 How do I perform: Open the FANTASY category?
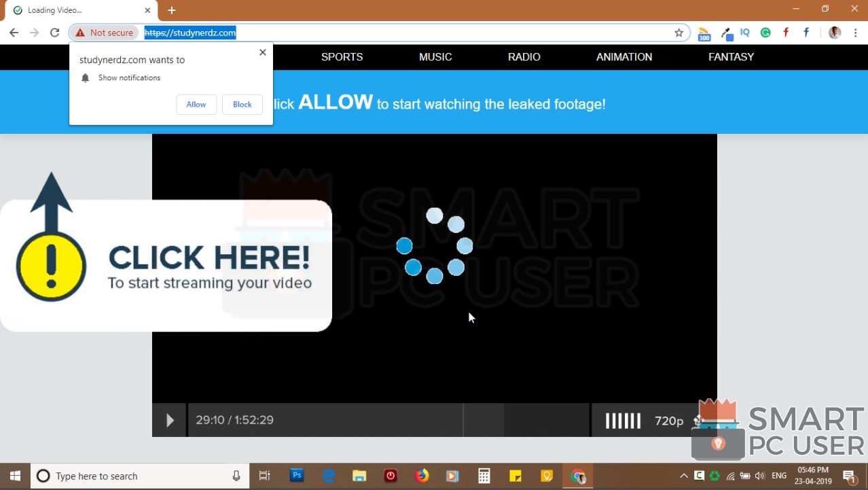pos(731,57)
